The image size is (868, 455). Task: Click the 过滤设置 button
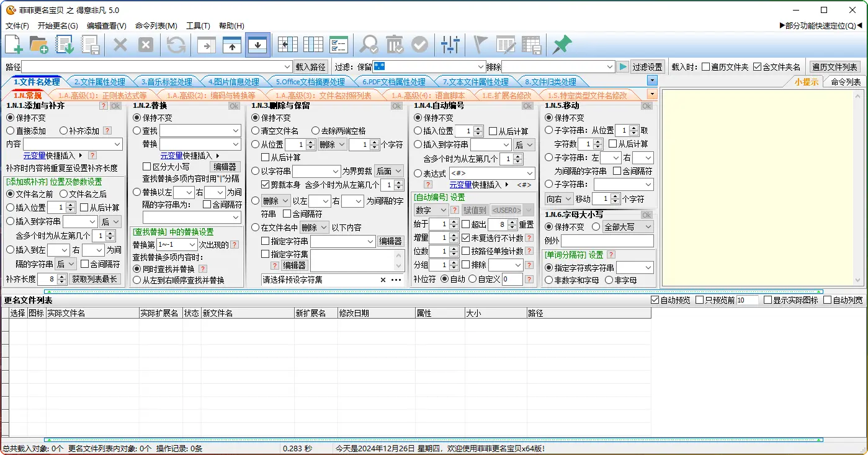[647, 67]
